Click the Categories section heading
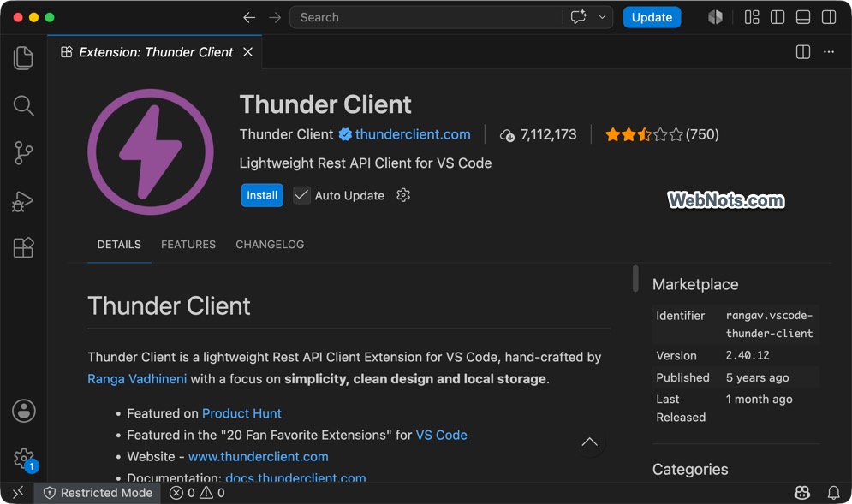This screenshot has height=504, width=852. 690,469
